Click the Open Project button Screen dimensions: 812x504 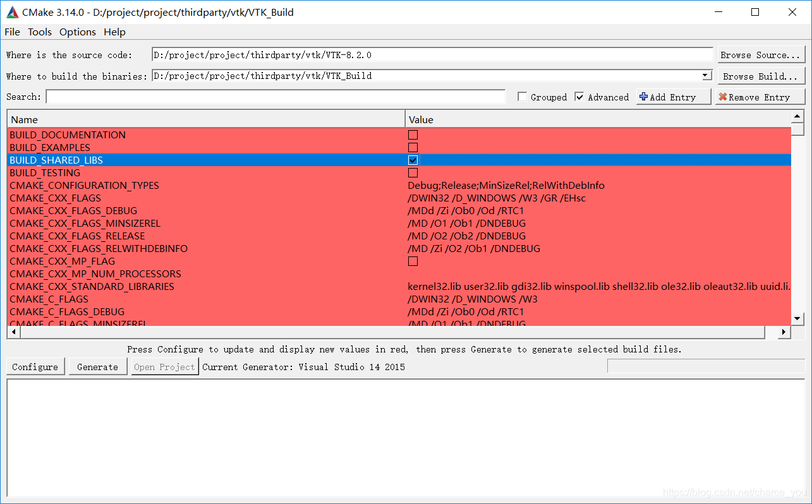164,367
